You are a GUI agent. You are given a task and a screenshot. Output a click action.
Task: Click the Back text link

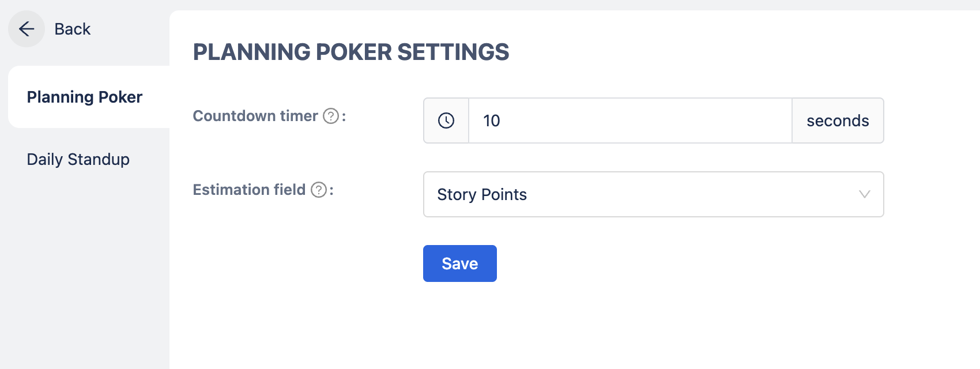tap(73, 29)
